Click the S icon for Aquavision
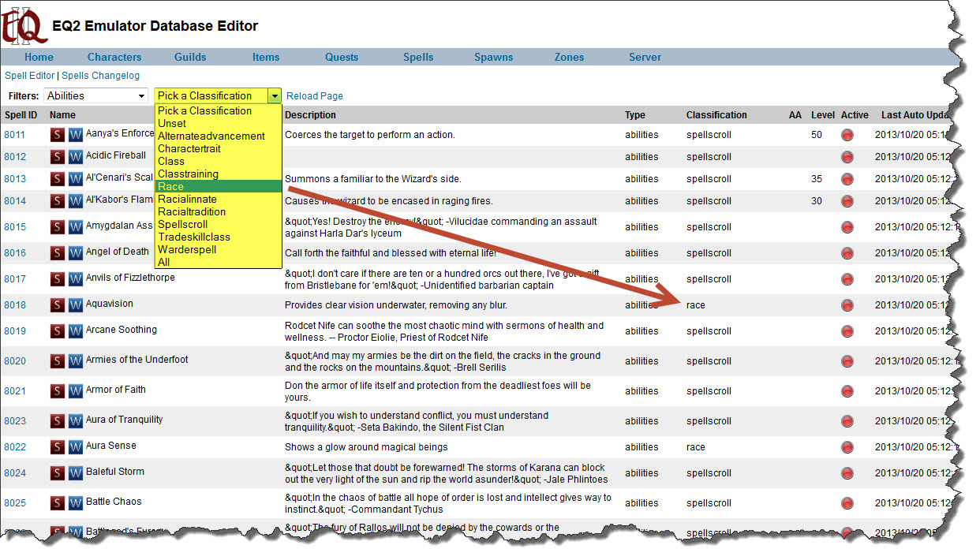 point(58,305)
